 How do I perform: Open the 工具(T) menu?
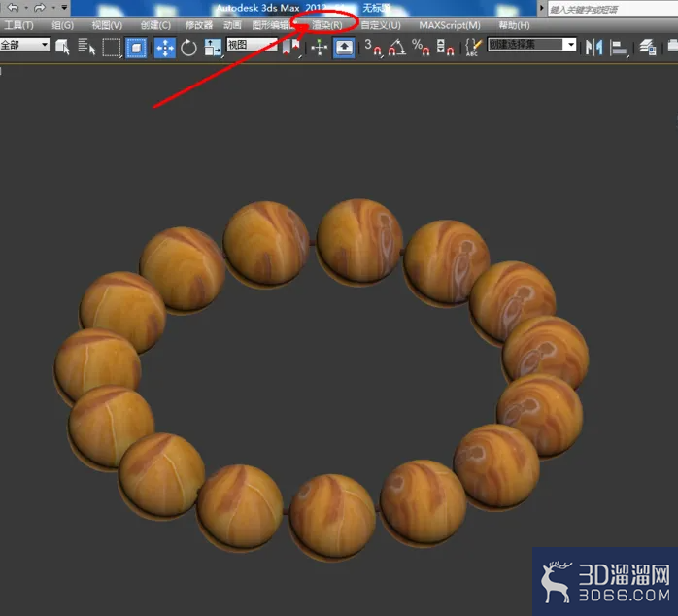tap(18, 25)
